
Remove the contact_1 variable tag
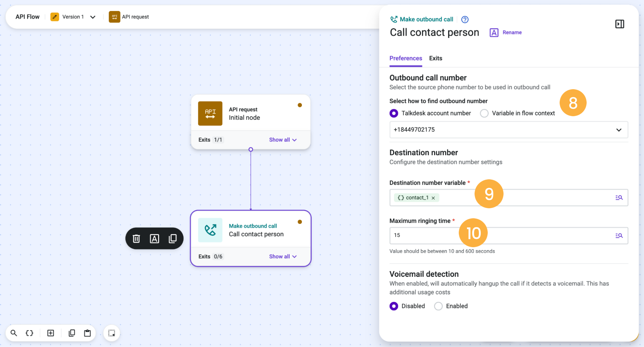[x=433, y=198]
